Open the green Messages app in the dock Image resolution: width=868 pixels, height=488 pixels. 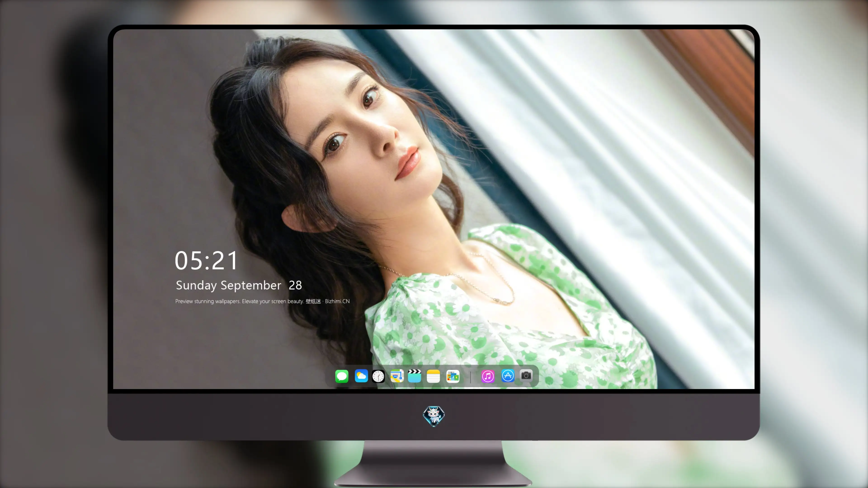coord(342,376)
